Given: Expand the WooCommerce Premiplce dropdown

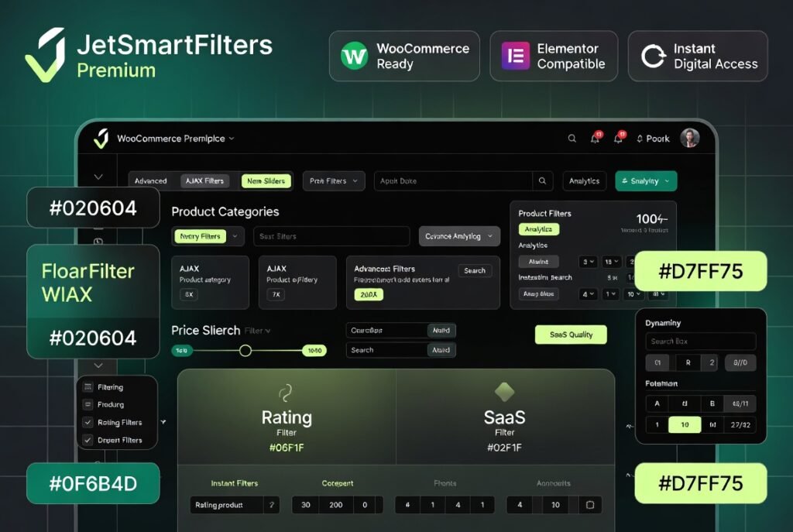Looking at the screenshot, I should pyautogui.click(x=232, y=139).
